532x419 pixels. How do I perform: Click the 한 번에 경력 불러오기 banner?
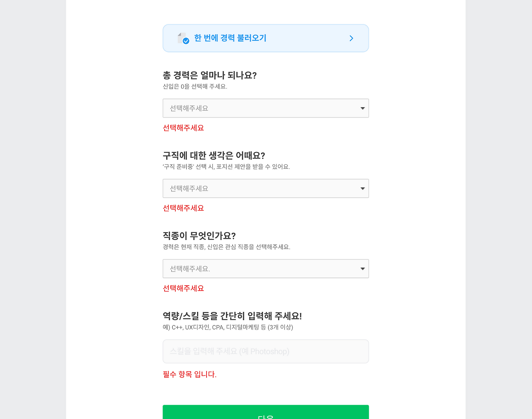(266, 38)
